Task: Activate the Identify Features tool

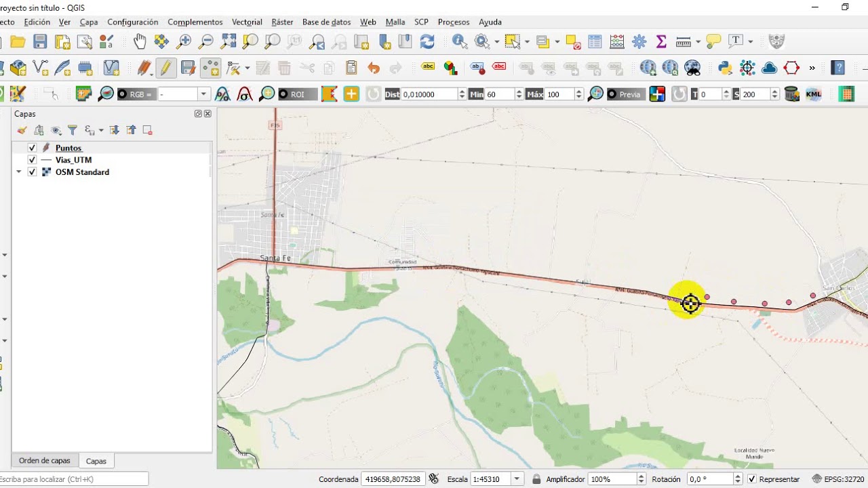Action: pyautogui.click(x=460, y=42)
